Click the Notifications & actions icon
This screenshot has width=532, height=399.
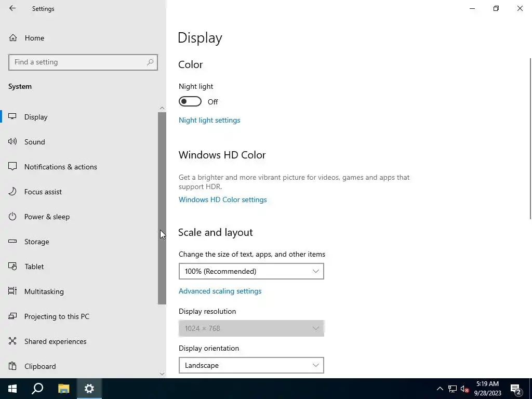point(12,166)
